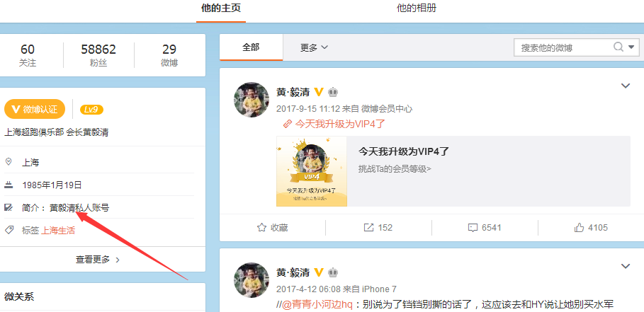This screenshot has height=312, width=644.
Task: Open the 上海生活 tag link
Action: [x=58, y=231]
